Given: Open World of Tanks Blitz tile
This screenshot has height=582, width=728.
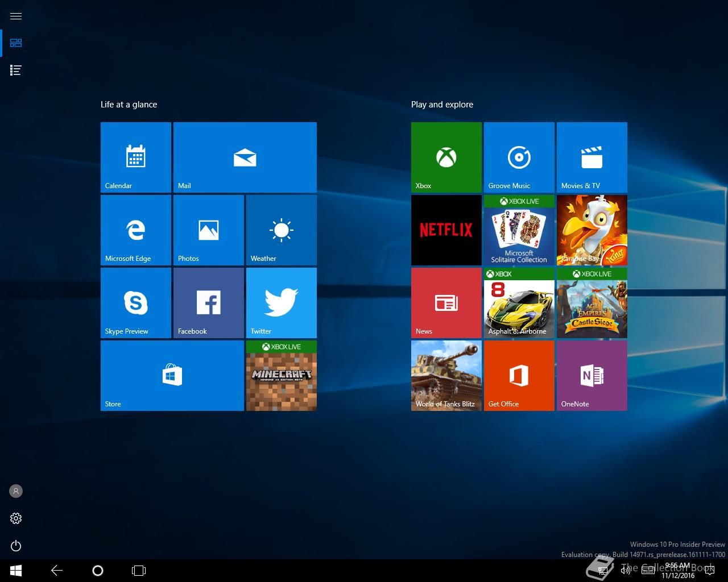Looking at the screenshot, I should (x=446, y=376).
